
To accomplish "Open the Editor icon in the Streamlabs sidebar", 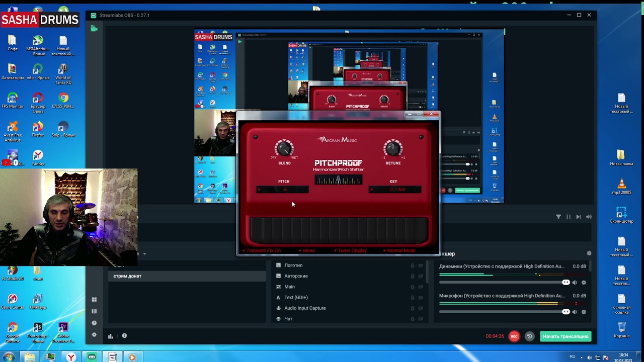I will coord(94,29).
